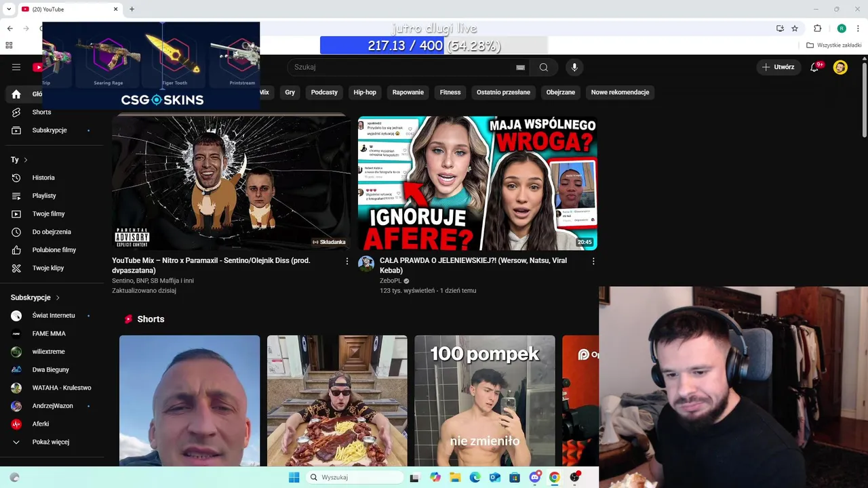
Task: Click the browser back arrow
Action: pos(10,28)
